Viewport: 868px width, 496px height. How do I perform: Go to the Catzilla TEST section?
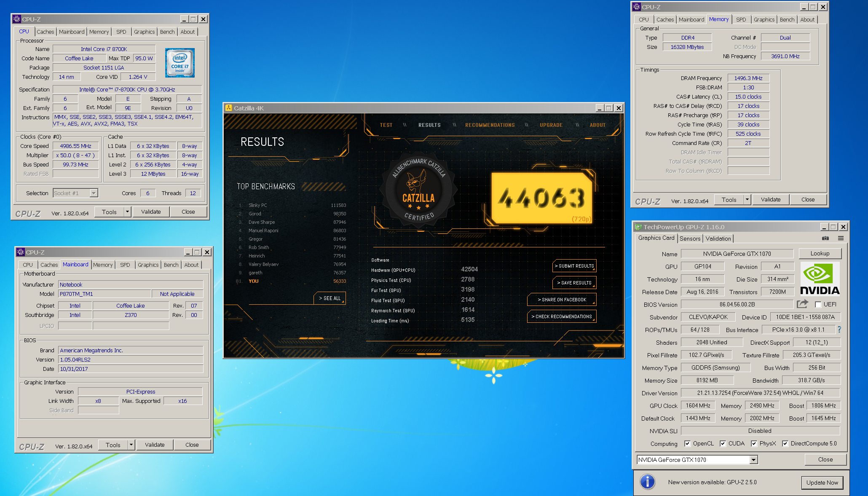386,125
